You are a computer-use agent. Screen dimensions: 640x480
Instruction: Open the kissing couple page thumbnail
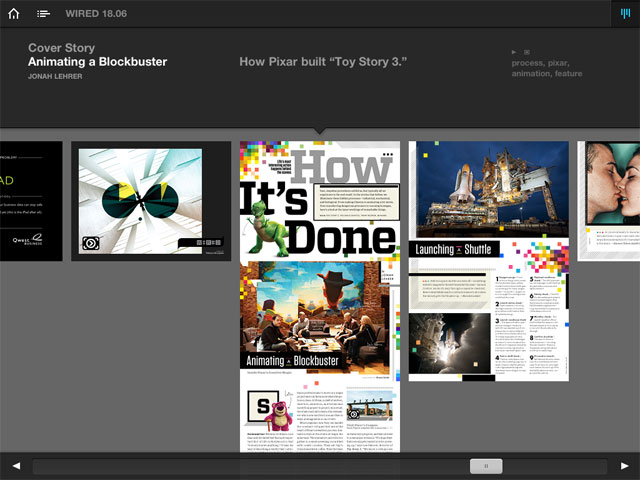pyautogui.click(x=609, y=201)
